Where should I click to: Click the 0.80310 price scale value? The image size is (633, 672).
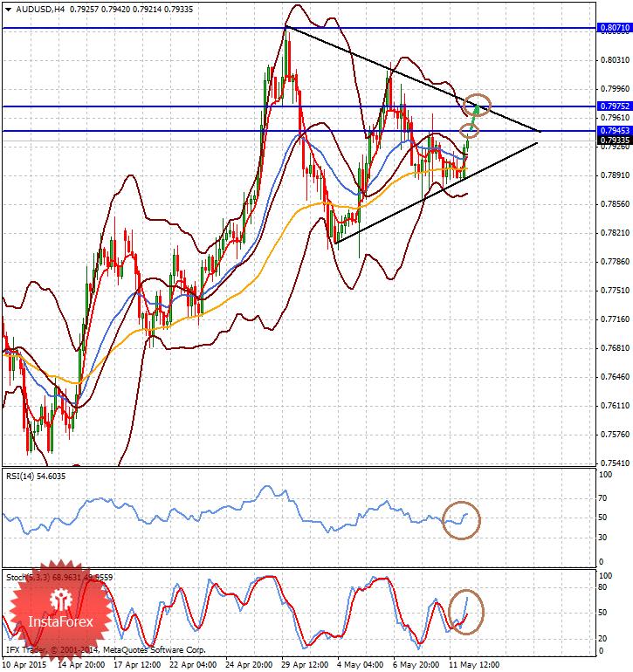[x=615, y=60]
